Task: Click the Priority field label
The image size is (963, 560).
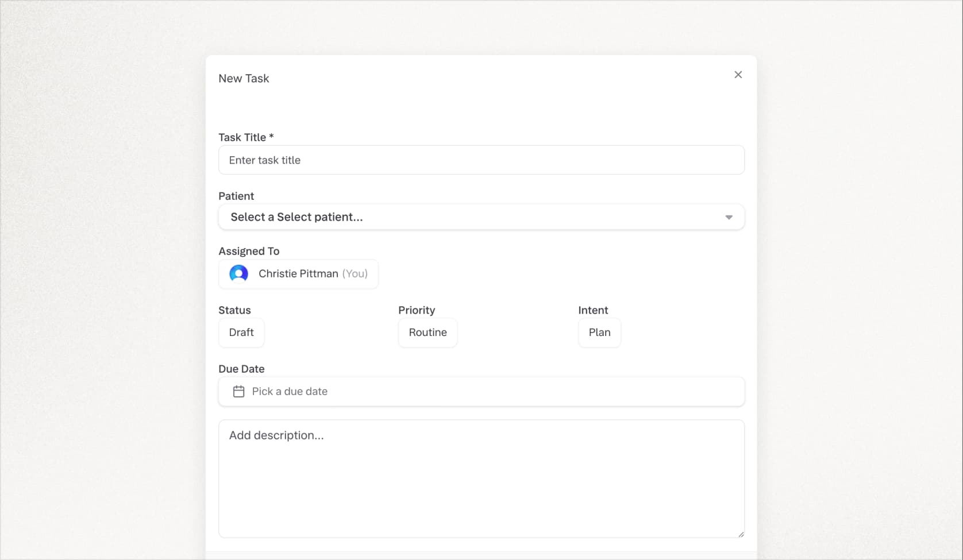Action: point(417,310)
